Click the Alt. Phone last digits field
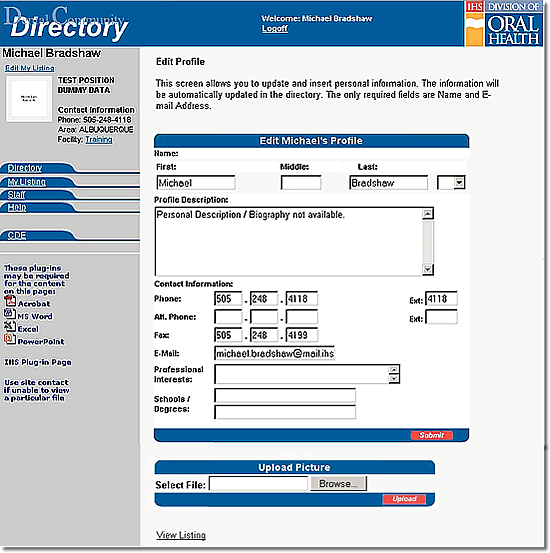This screenshot has width=550, height=553. [x=302, y=317]
